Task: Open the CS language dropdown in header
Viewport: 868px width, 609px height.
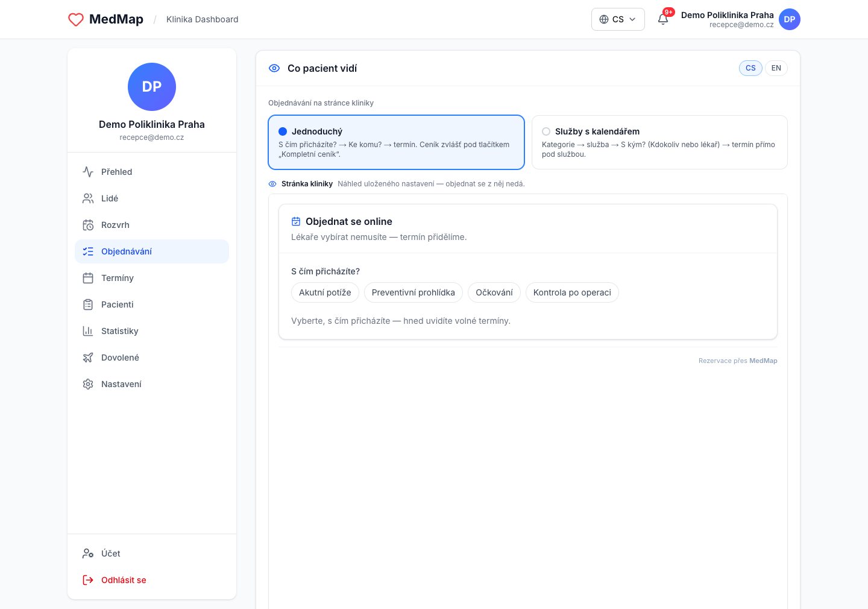Action: tap(618, 19)
